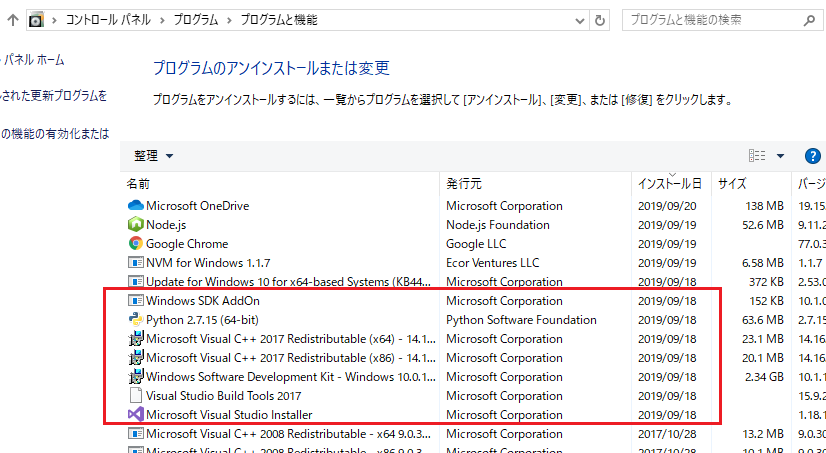The image size is (826, 453).
Task: Expand the view options dropdown arrow
Action: point(780,156)
